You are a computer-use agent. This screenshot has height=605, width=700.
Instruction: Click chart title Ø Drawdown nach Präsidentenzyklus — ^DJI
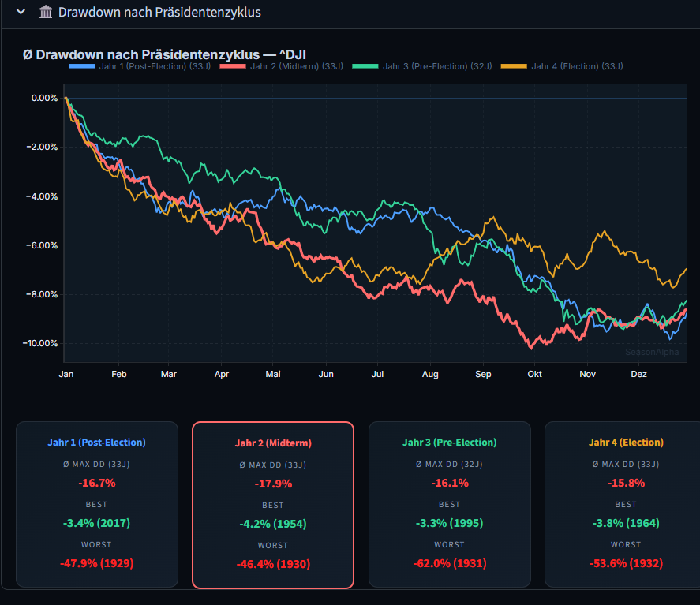tap(164, 54)
